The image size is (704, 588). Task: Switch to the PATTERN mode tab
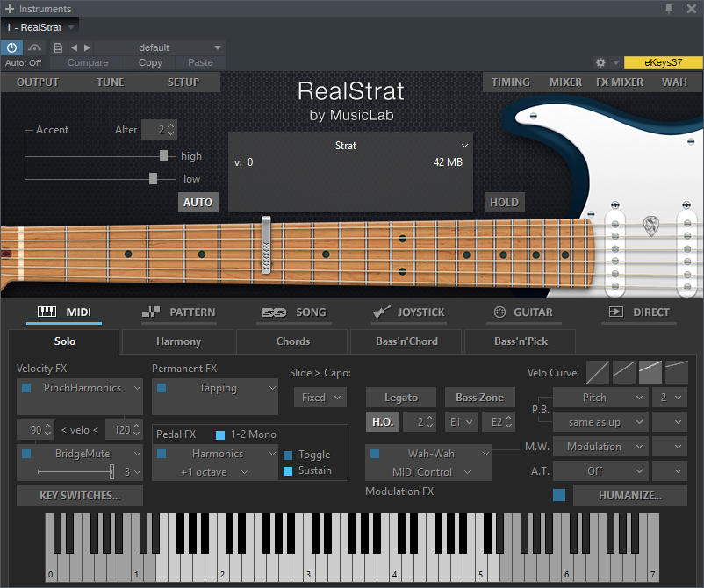click(180, 312)
